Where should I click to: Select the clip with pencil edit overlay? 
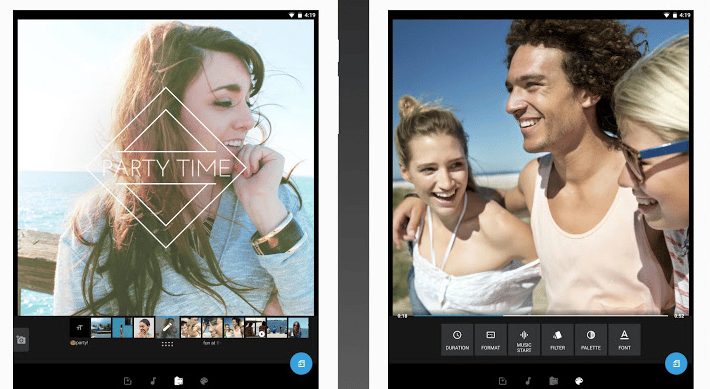point(167,328)
